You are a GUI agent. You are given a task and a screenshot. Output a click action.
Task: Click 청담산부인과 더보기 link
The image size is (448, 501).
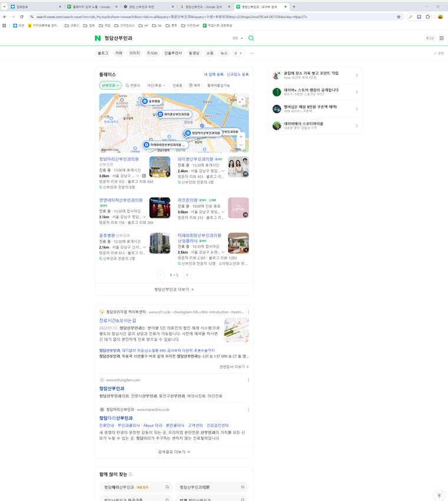pyautogui.click(x=174, y=290)
